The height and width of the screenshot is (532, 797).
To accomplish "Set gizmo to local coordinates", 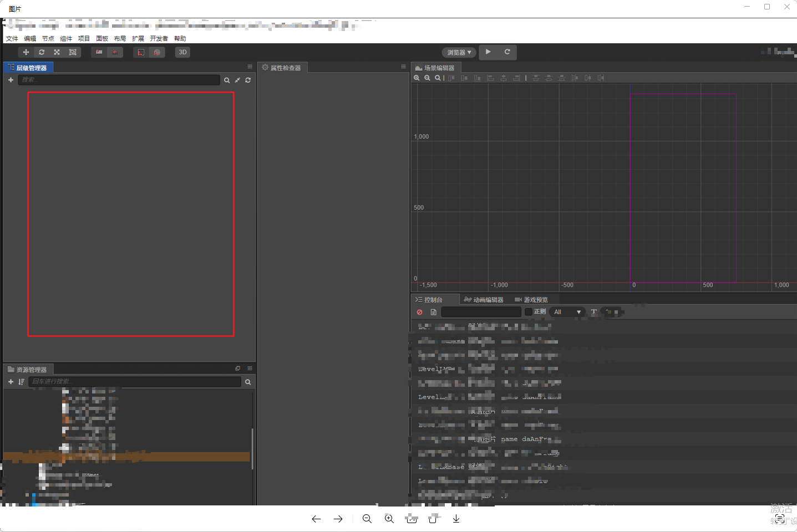I will (141, 52).
